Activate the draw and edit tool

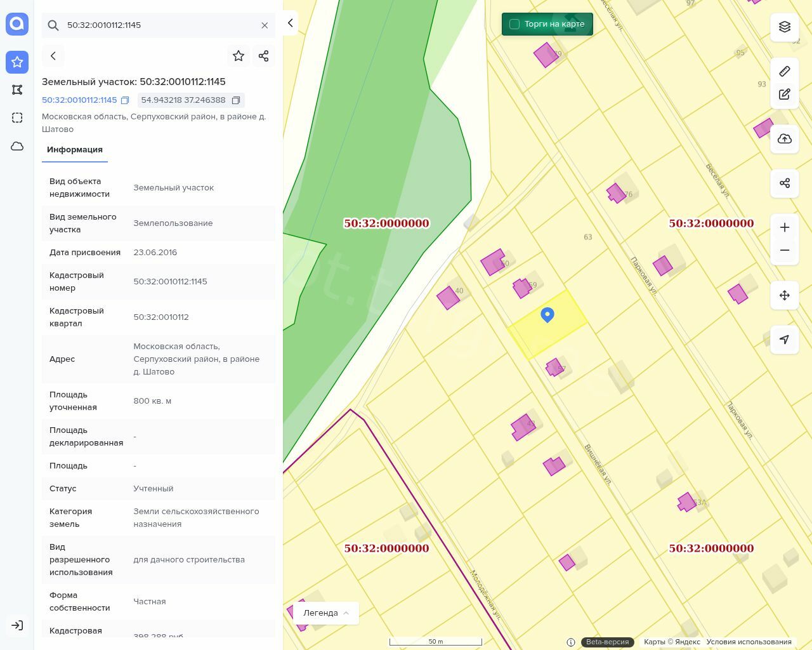coord(785,95)
